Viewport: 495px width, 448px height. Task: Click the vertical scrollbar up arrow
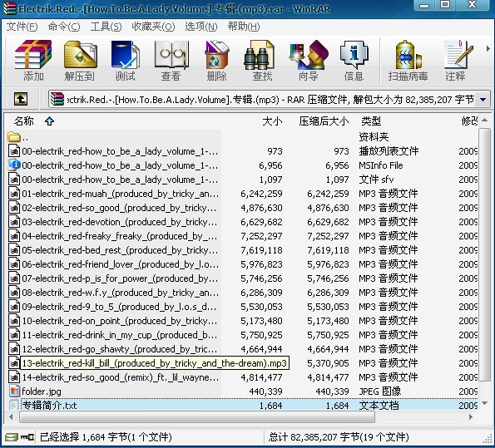tap(484, 121)
